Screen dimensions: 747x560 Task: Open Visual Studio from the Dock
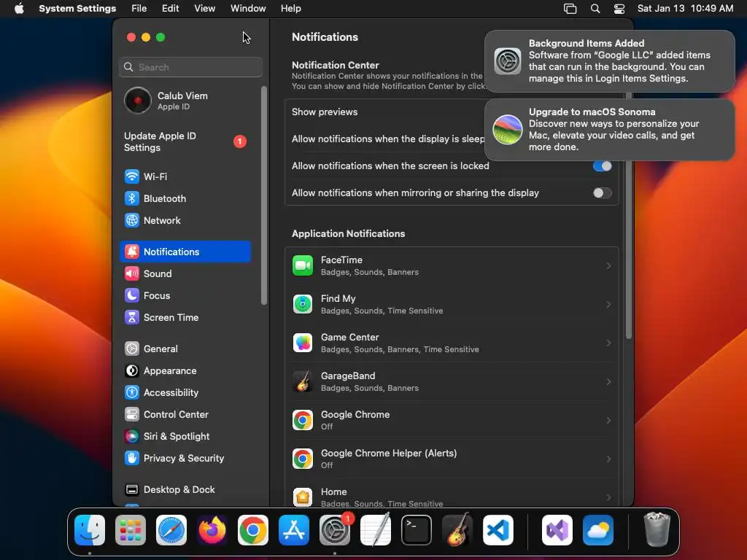click(x=557, y=530)
